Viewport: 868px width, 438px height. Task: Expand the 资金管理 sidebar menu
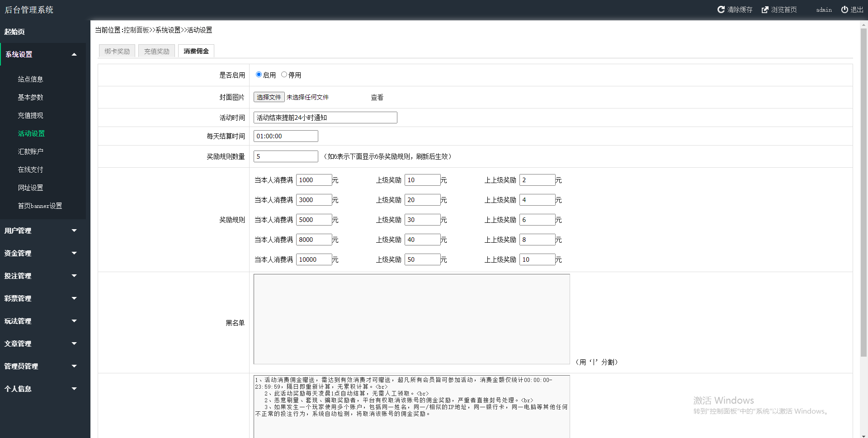click(74, 253)
